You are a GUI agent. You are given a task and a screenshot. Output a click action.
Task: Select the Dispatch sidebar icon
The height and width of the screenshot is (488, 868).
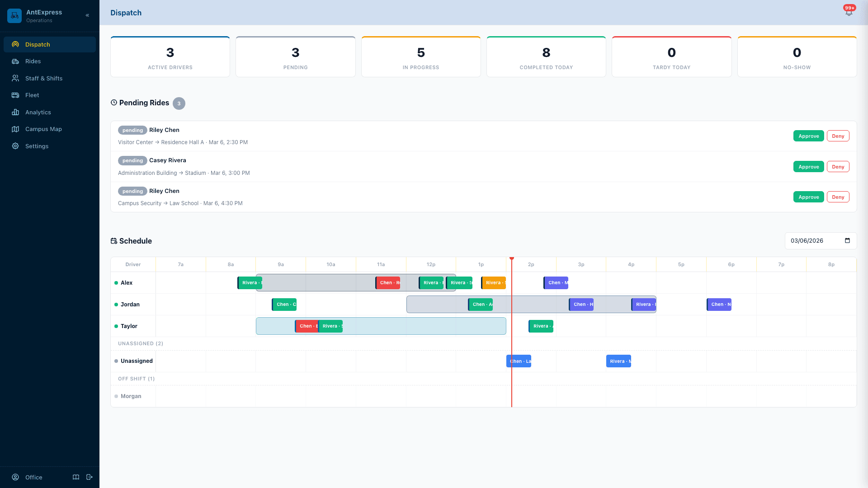click(15, 44)
